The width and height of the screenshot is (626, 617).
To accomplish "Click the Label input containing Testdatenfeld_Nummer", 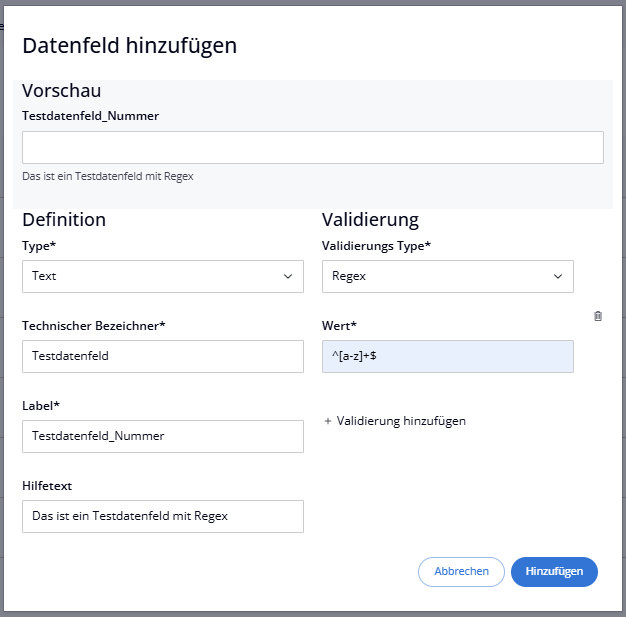I will [162, 436].
